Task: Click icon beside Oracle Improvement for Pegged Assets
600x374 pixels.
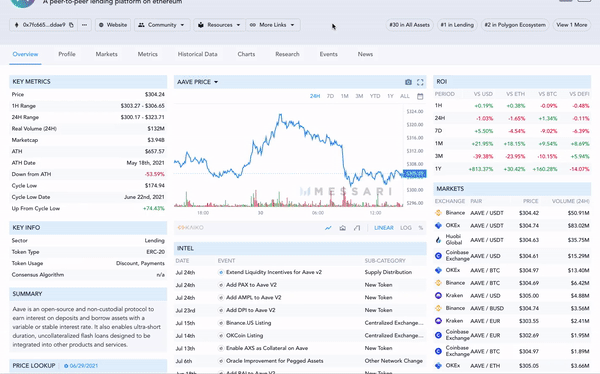Action: pyautogui.click(x=221, y=361)
